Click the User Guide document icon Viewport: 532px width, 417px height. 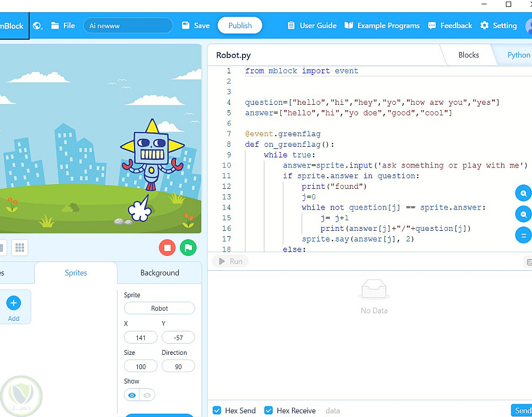pyautogui.click(x=291, y=26)
